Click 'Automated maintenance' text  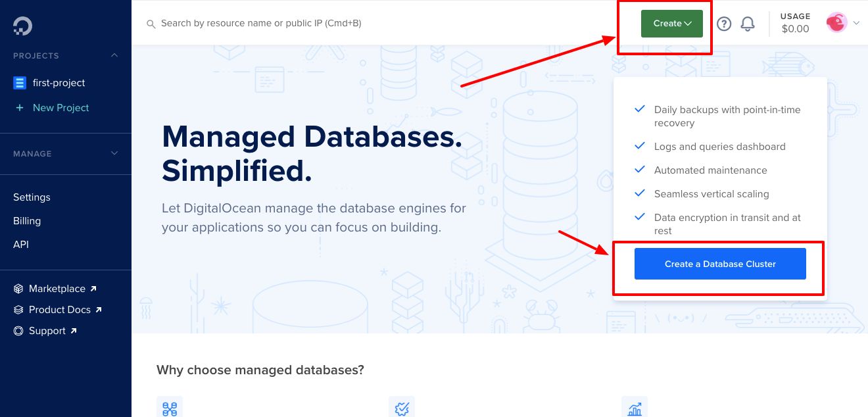tap(711, 170)
